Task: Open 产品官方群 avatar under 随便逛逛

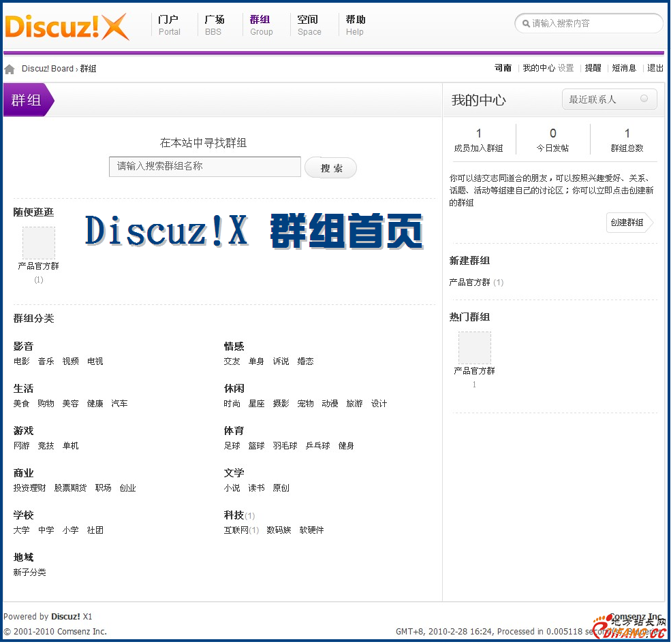Action: (x=38, y=243)
